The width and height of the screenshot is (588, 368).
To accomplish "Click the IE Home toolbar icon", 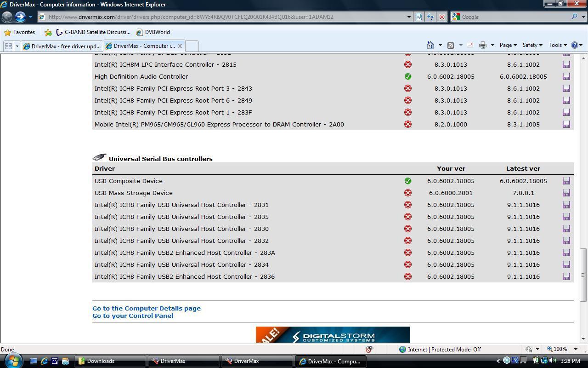I will point(430,45).
